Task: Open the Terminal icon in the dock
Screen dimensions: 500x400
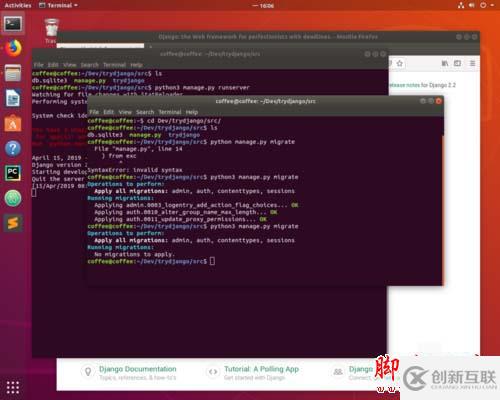Action: pos(13,23)
